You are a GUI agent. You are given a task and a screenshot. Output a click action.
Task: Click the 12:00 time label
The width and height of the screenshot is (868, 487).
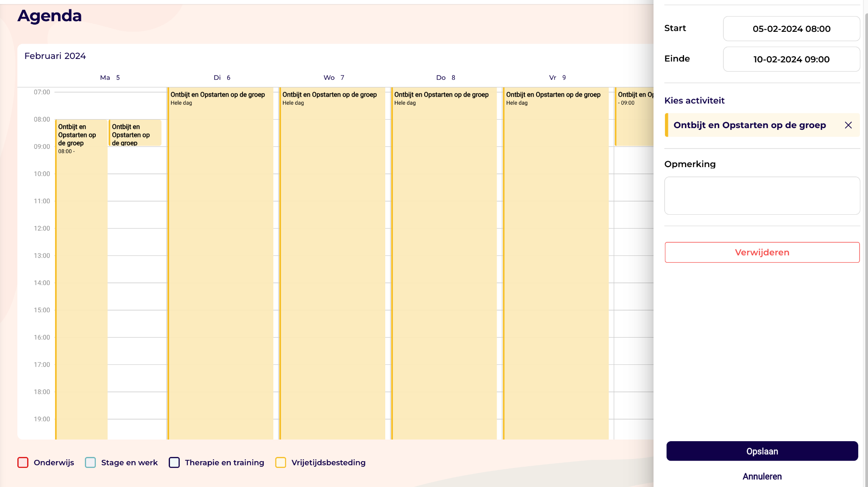(42, 228)
